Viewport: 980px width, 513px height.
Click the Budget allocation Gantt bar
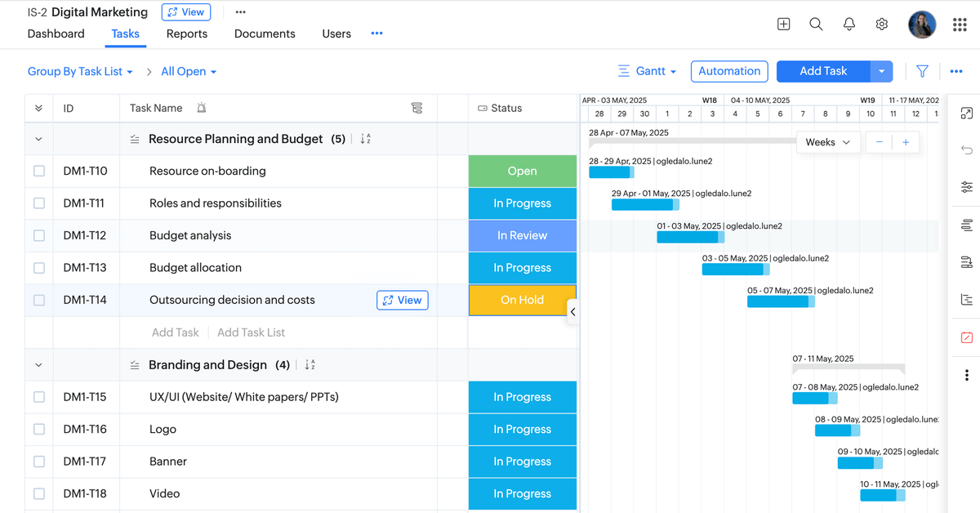(x=733, y=270)
